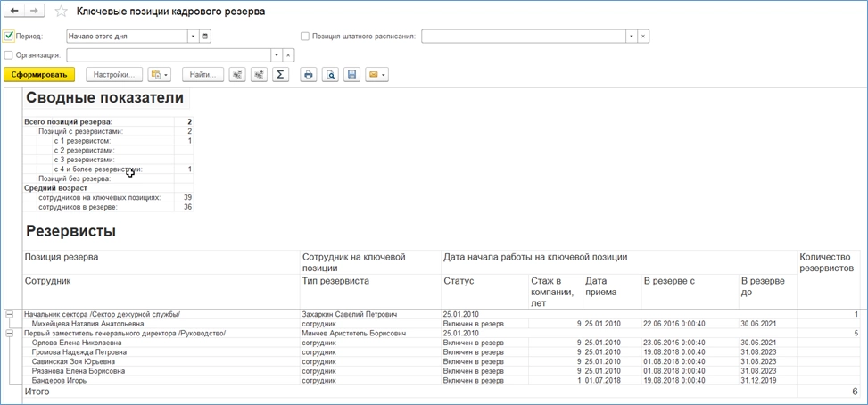Viewport: 868px width, 405px height.
Task: Open print preview icon
Action: [x=330, y=75]
